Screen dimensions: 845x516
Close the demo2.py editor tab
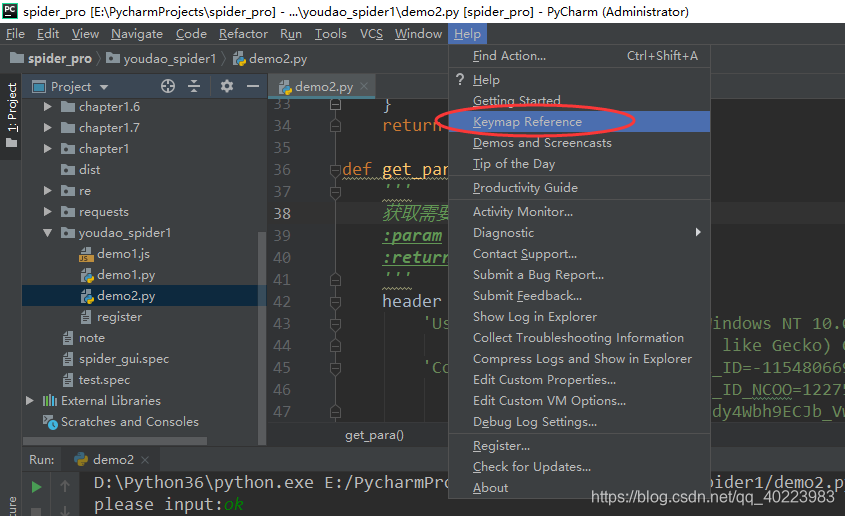point(364,86)
